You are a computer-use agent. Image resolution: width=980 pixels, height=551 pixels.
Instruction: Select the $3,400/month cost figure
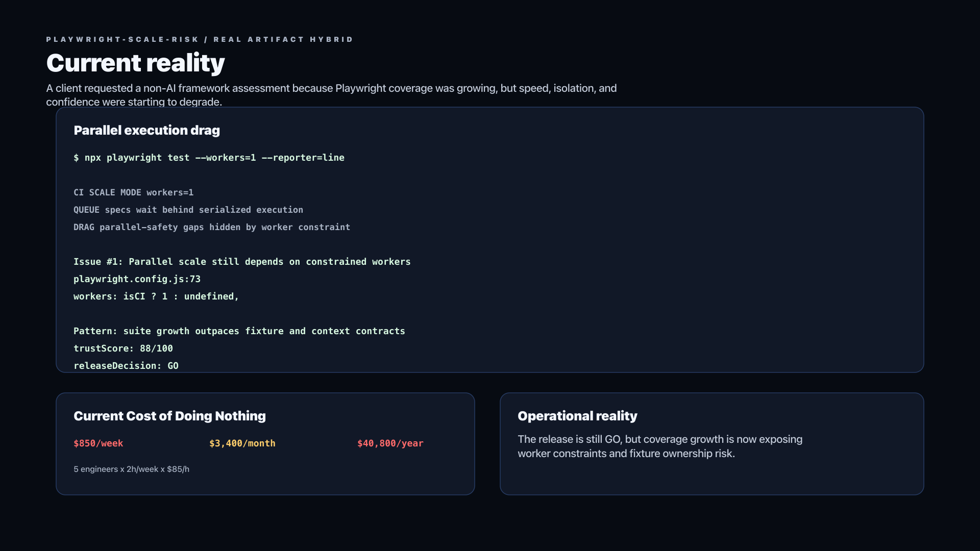coord(242,443)
